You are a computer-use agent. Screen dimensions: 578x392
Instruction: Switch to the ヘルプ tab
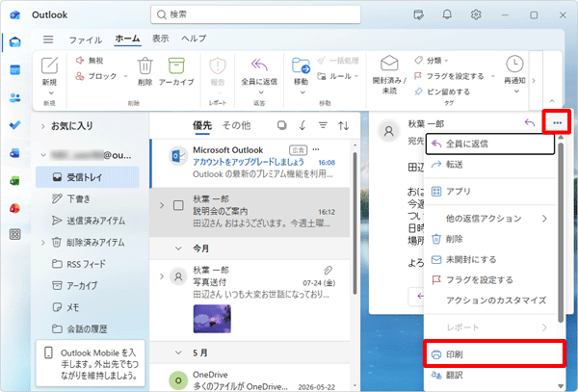194,39
